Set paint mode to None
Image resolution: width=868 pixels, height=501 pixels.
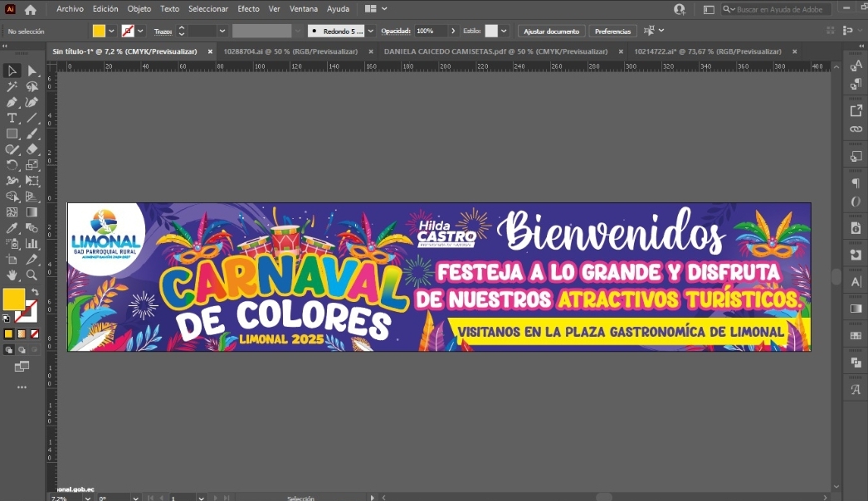[x=34, y=333]
